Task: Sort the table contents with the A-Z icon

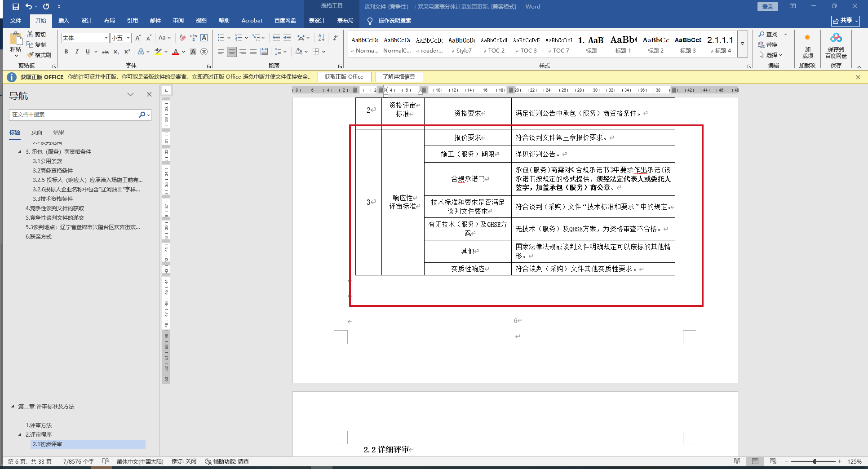Action: point(321,38)
